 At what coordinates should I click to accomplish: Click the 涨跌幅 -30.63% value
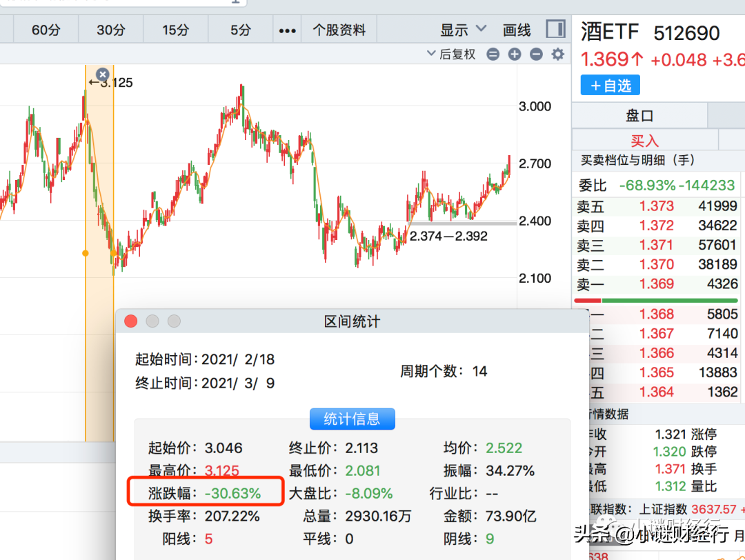(x=233, y=494)
